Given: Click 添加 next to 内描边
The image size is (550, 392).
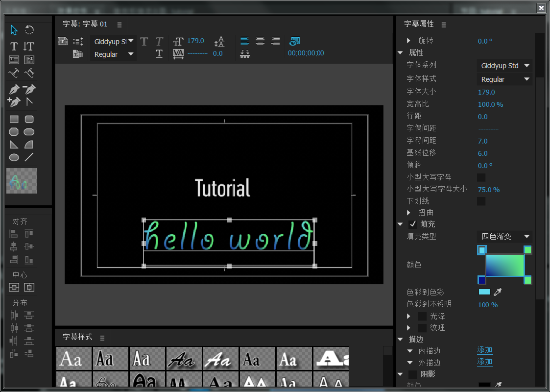Looking at the screenshot, I should click(485, 350).
